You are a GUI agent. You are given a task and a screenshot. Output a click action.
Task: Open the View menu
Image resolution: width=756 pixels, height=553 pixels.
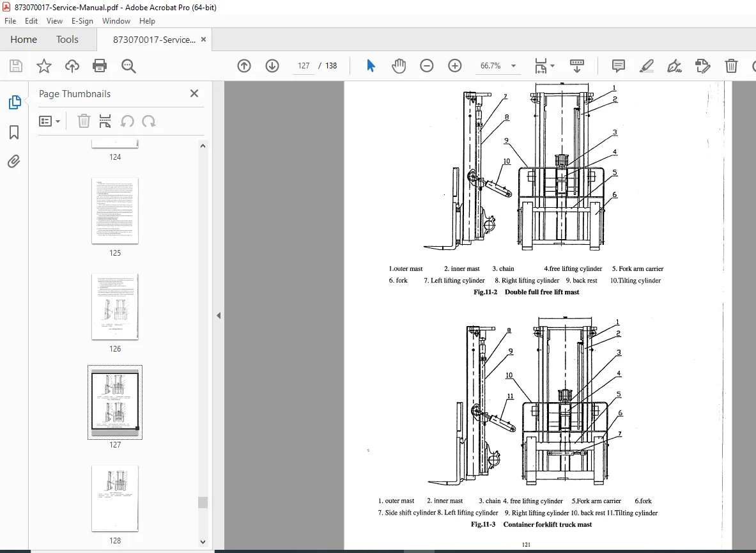54,20
